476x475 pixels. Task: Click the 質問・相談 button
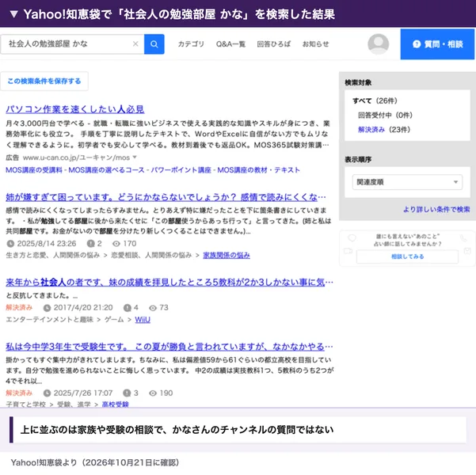pos(437,44)
